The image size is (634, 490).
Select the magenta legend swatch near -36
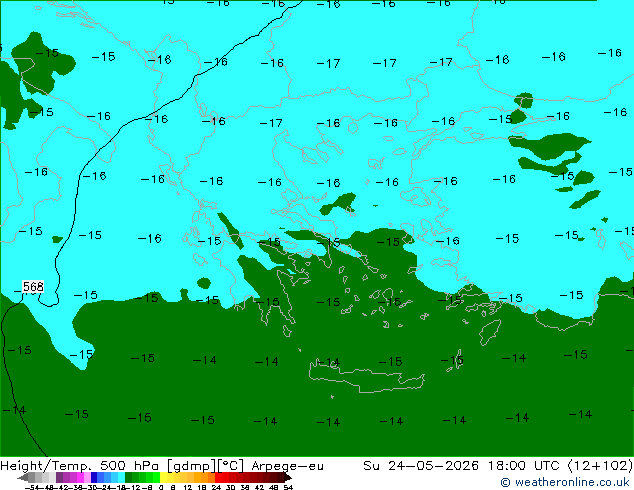click(x=80, y=477)
